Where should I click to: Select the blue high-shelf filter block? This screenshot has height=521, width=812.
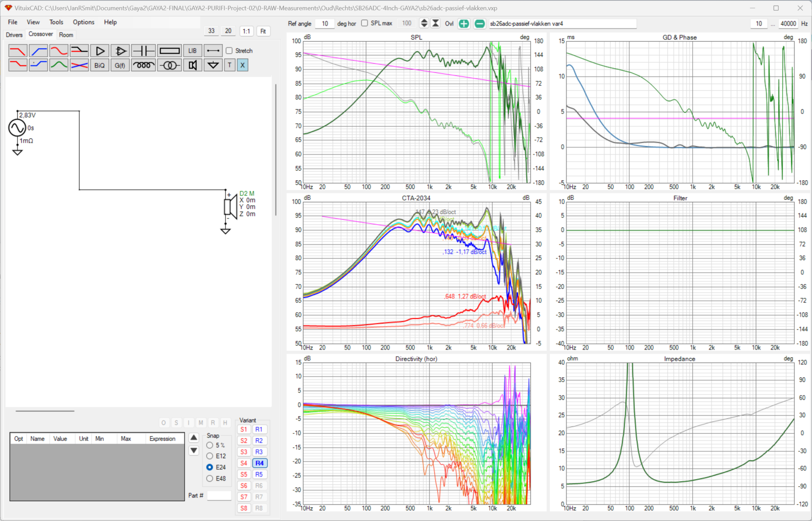[38, 65]
